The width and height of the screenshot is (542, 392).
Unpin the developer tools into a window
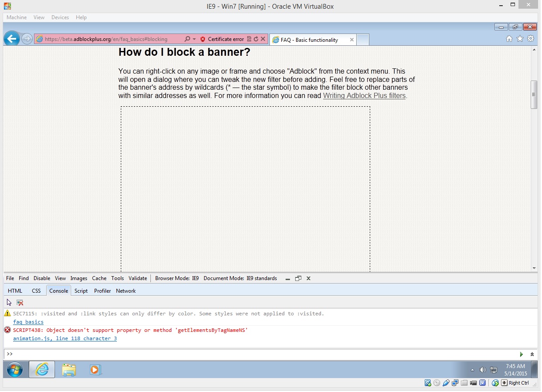pos(298,278)
